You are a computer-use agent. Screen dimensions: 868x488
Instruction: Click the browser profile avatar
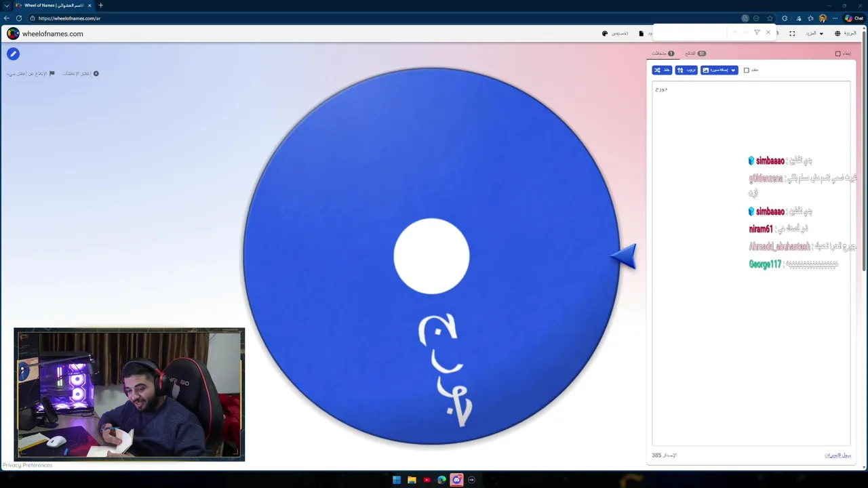pyautogui.click(x=823, y=18)
